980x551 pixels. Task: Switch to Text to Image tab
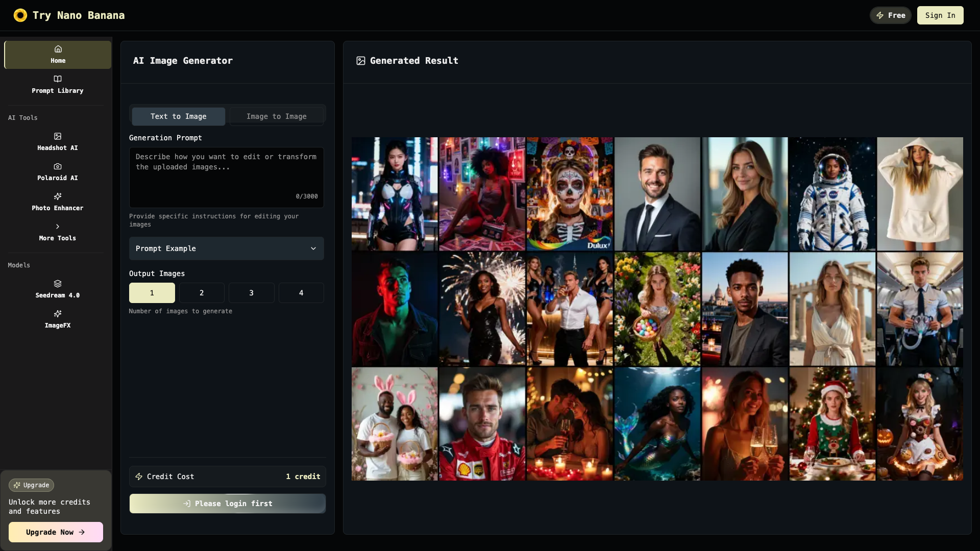coord(178,116)
